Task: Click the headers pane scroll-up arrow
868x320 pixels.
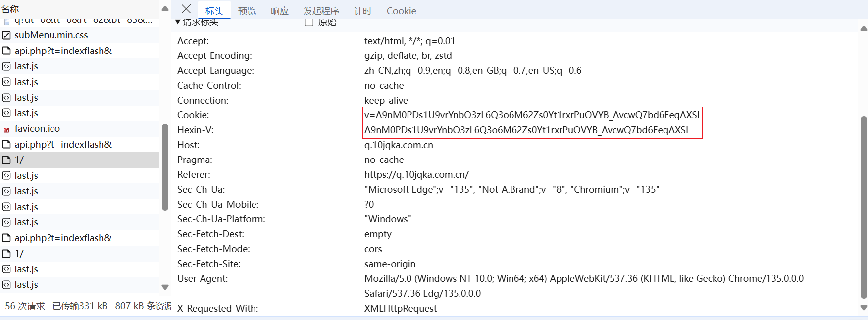Action: pyautogui.click(x=864, y=28)
